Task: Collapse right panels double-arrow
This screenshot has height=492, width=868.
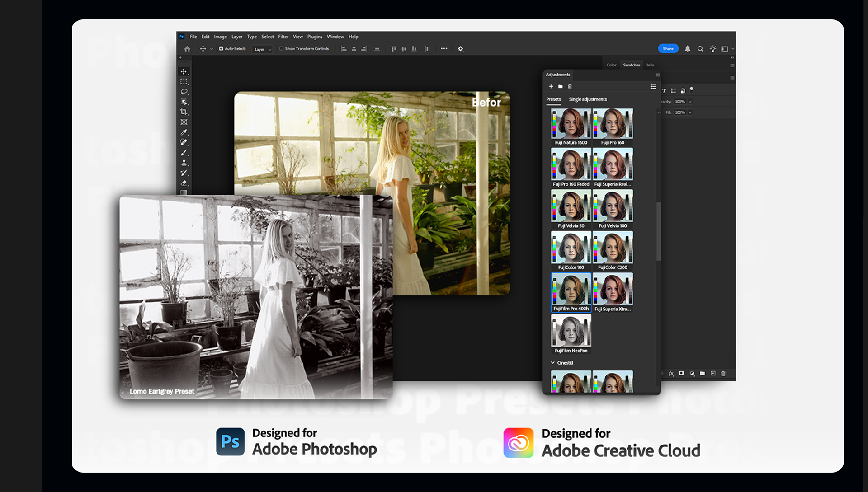Action: [732, 57]
